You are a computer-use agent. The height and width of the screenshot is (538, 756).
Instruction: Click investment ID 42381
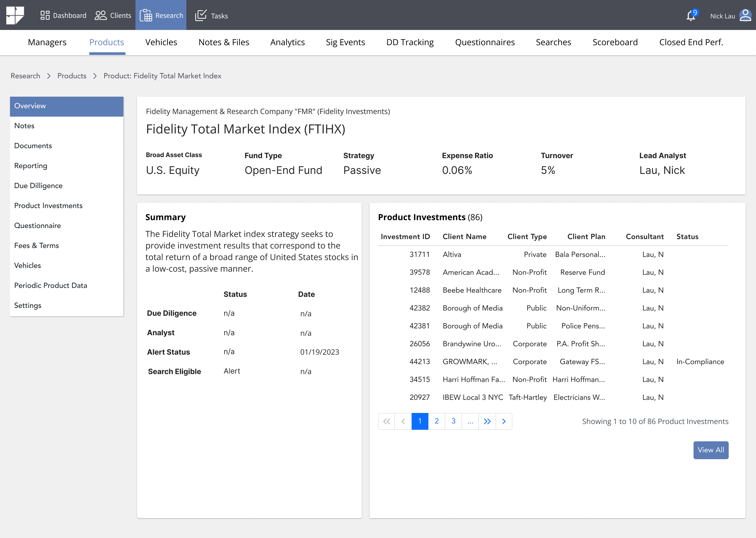point(420,326)
